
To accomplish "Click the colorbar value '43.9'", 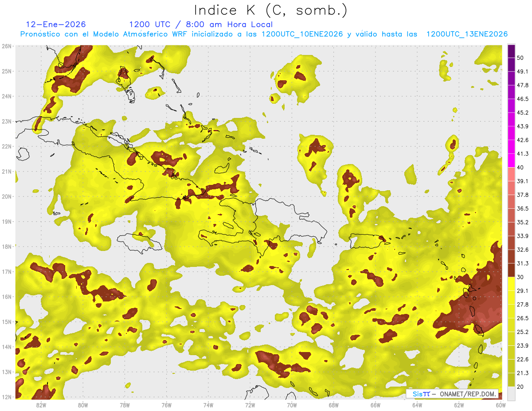I will point(523,126).
